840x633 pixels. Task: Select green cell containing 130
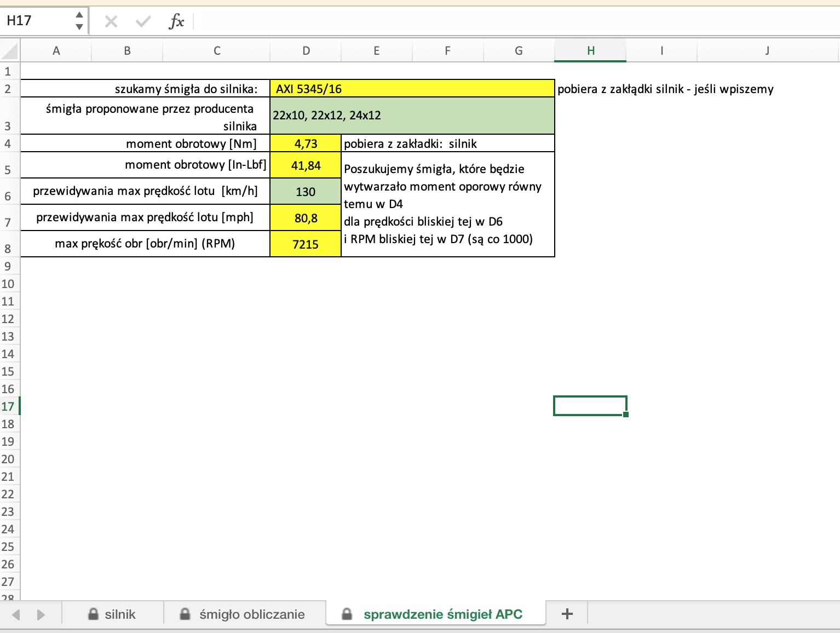(x=306, y=192)
